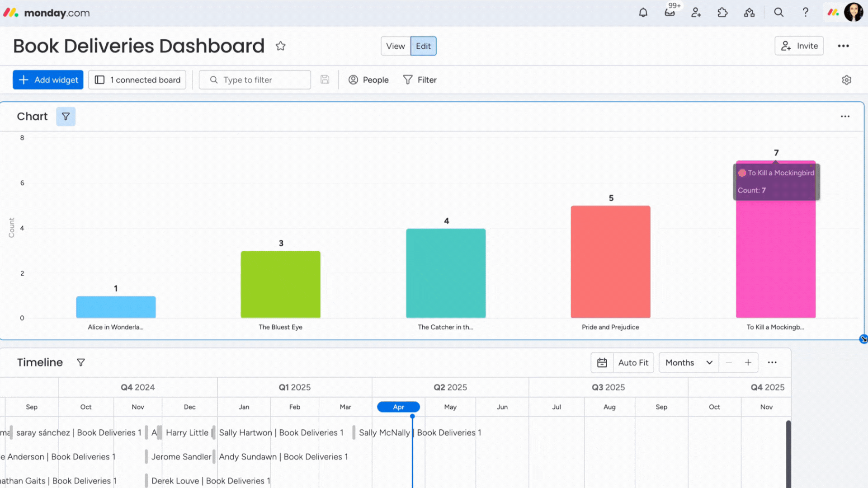The width and height of the screenshot is (868, 488).
Task: Open the Timeline widget three-dot menu
Action: (772, 362)
